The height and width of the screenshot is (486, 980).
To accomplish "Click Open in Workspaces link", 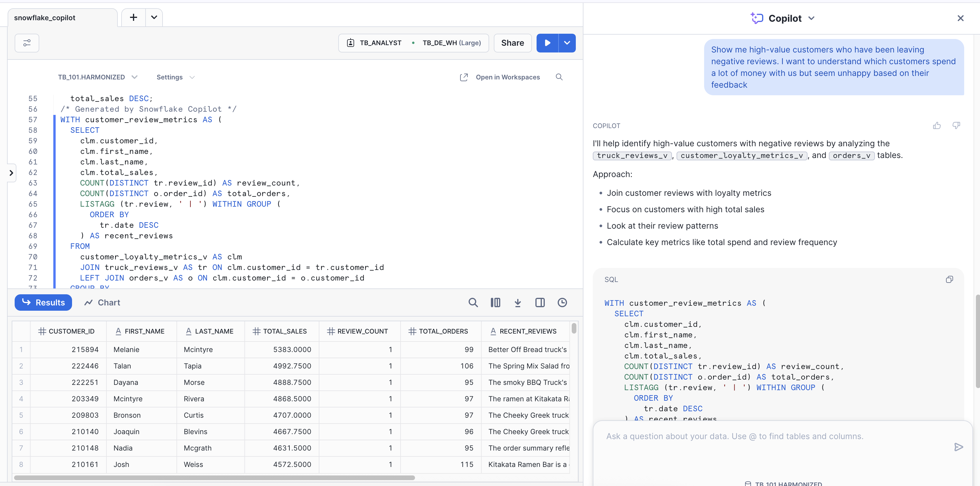I will click(499, 77).
